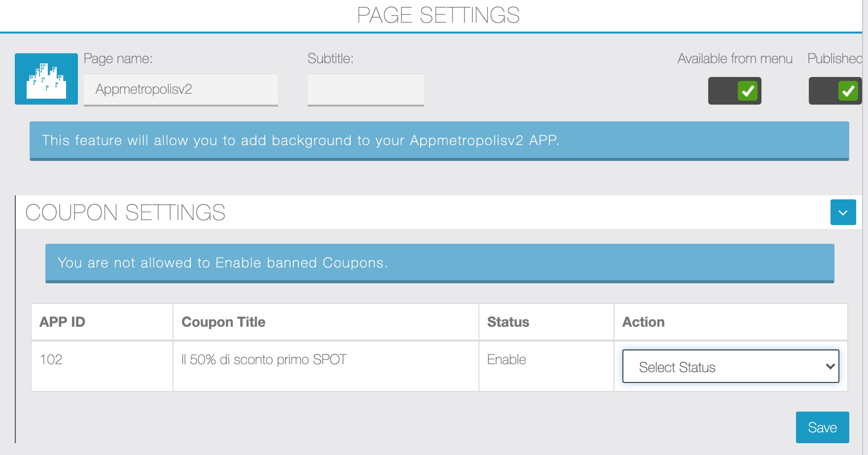868x455 pixels.
Task: Click the PAGE SETTINGS heading
Action: click(438, 15)
